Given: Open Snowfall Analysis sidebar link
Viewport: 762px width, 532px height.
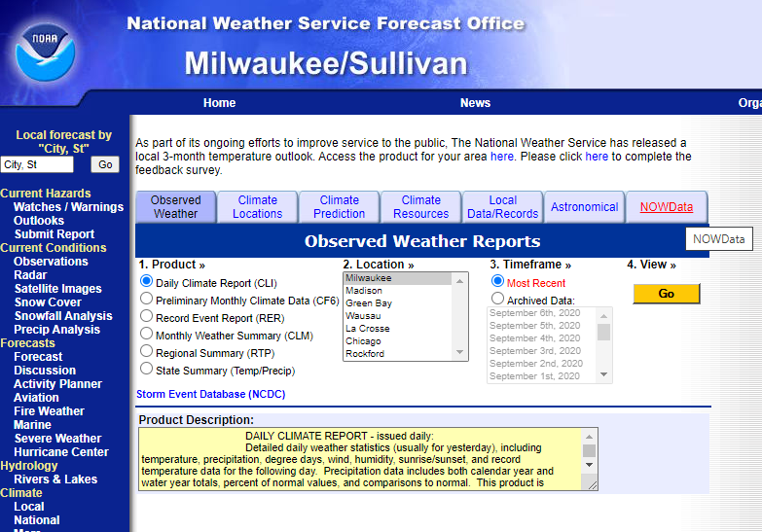Looking at the screenshot, I should [63, 316].
